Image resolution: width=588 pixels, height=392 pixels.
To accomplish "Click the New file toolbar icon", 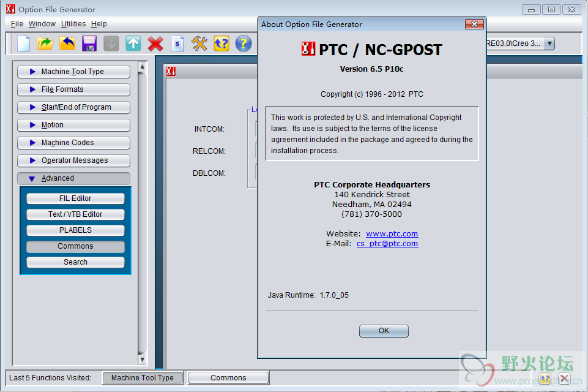I will click(x=23, y=43).
